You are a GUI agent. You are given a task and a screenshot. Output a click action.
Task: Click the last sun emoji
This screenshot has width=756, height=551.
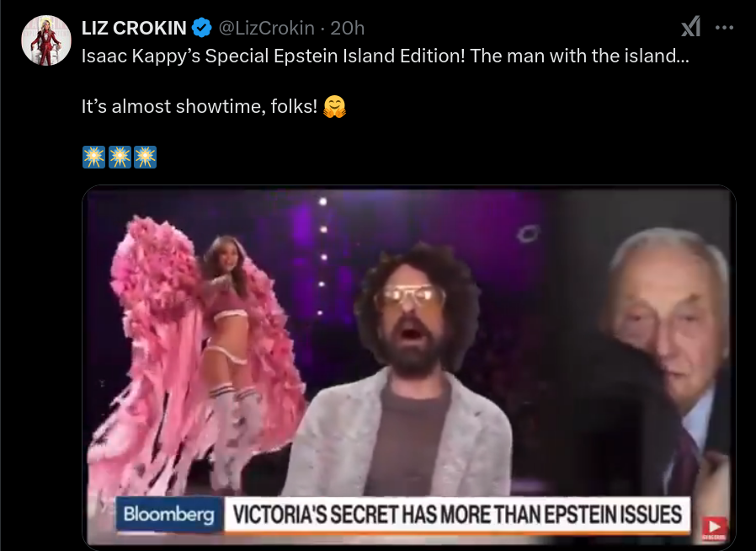pyautogui.click(x=145, y=158)
